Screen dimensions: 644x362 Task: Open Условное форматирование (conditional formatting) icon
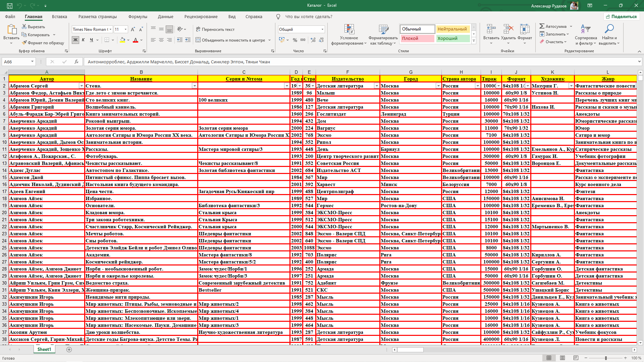[x=349, y=29]
